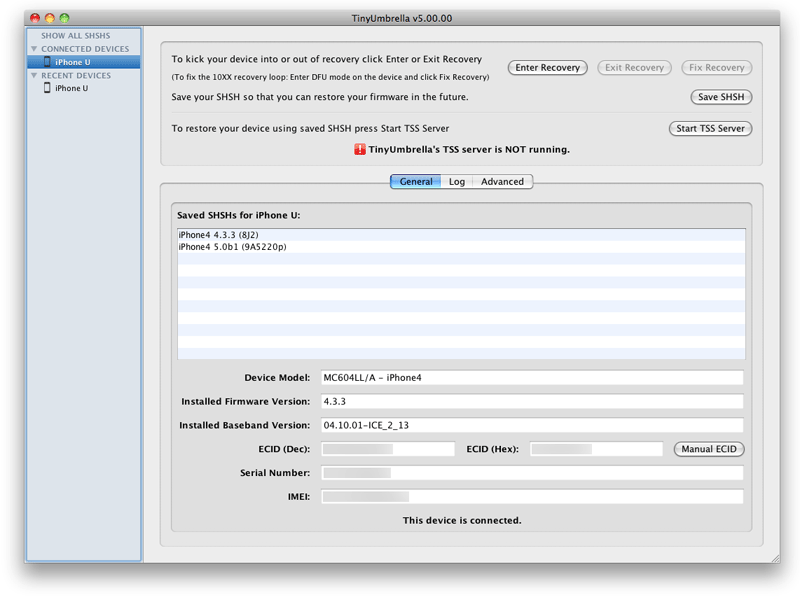Collapse the Connected Devices section
This screenshot has width=800, height=602.
(35, 49)
